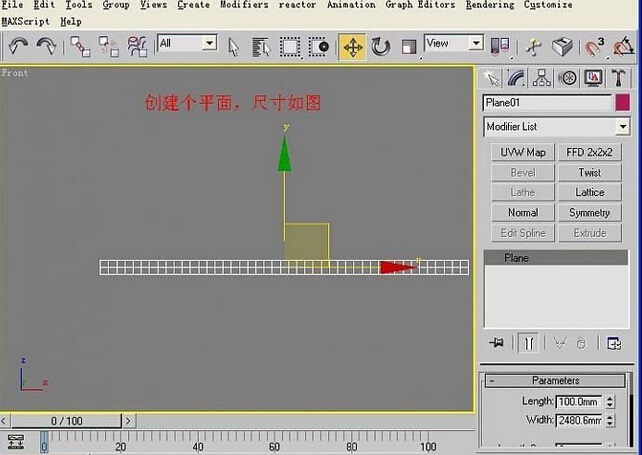This screenshot has width=642, height=455.
Task: Click the Unlink Selection icon
Action: pos(109,47)
